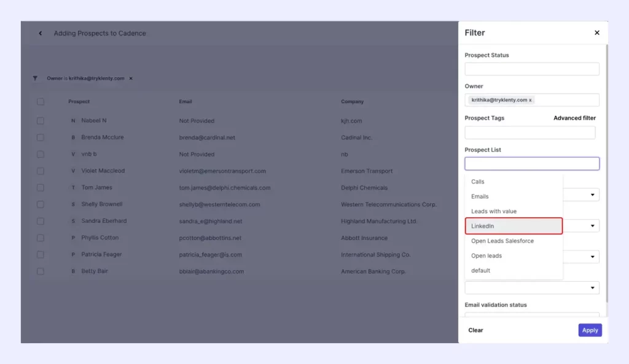Check the box for Nabeel N
Image resolution: width=629 pixels, height=364 pixels.
[x=41, y=121]
